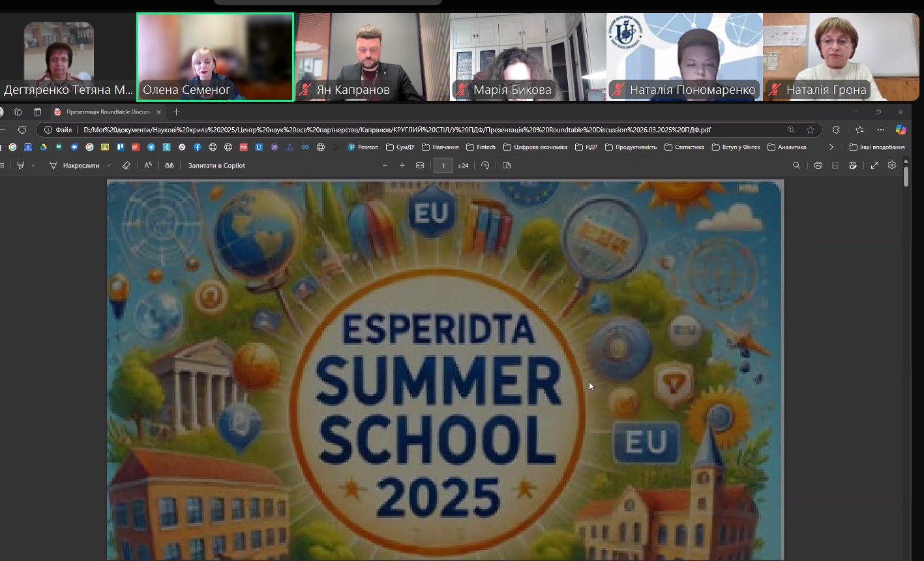
Task: Click the Read aloud icon in PDF toolbar
Action: 148,166
